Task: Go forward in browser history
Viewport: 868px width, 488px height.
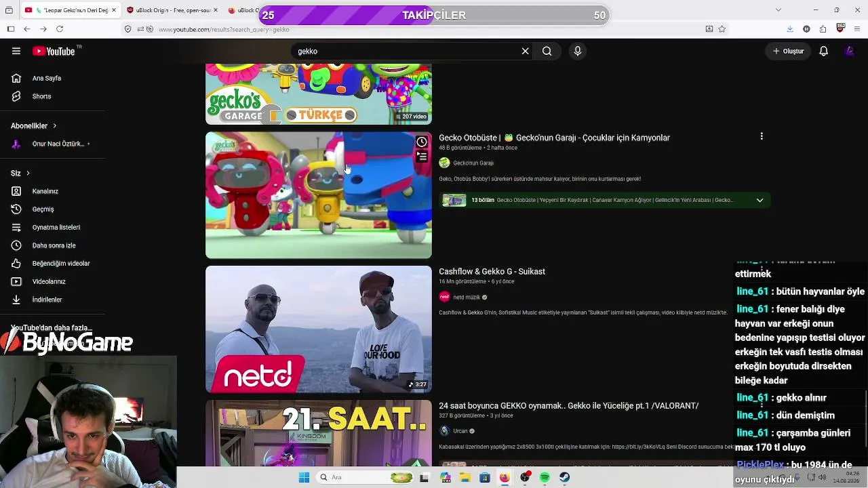Action: 43,29
